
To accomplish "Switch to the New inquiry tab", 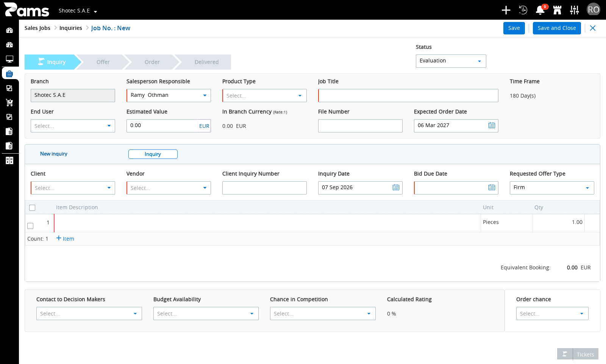I will [x=54, y=154].
